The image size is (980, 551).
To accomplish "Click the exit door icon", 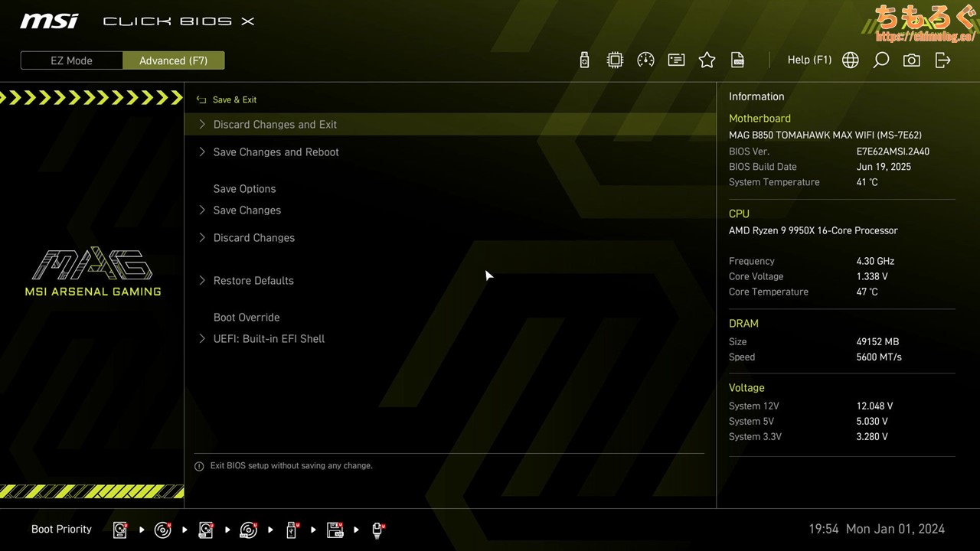I will [942, 60].
